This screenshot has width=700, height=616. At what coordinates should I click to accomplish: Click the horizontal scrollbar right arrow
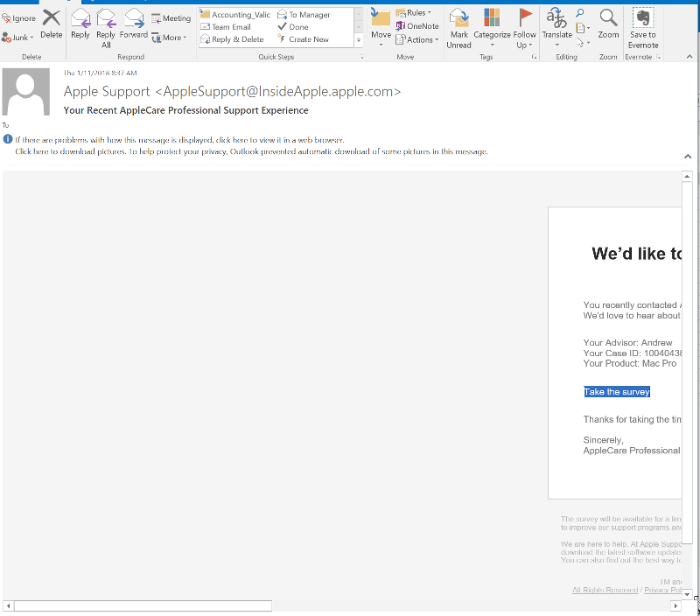tap(675, 605)
